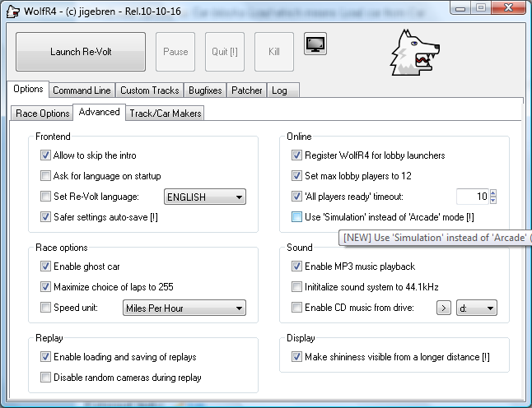
Task: Increase the timeout value with up arrow
Action: coord(493,192)
